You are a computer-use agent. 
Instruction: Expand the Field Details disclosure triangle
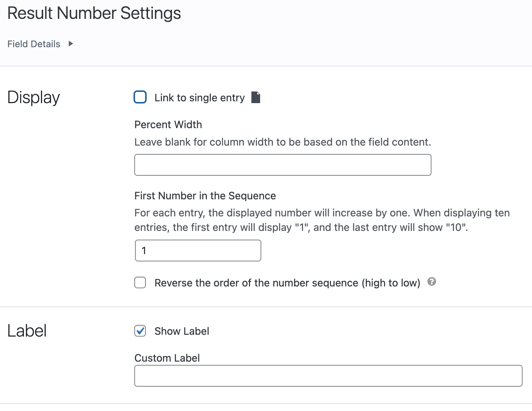coord(71,44)
